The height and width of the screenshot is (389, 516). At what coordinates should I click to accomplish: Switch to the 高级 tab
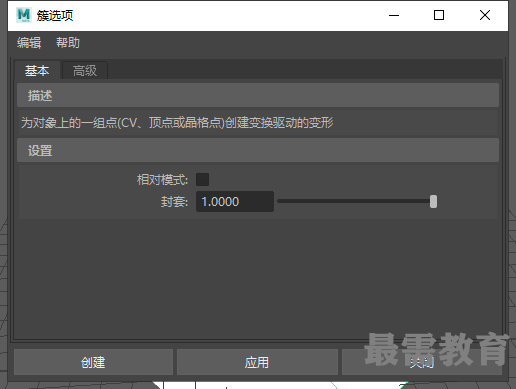[85, 71]
